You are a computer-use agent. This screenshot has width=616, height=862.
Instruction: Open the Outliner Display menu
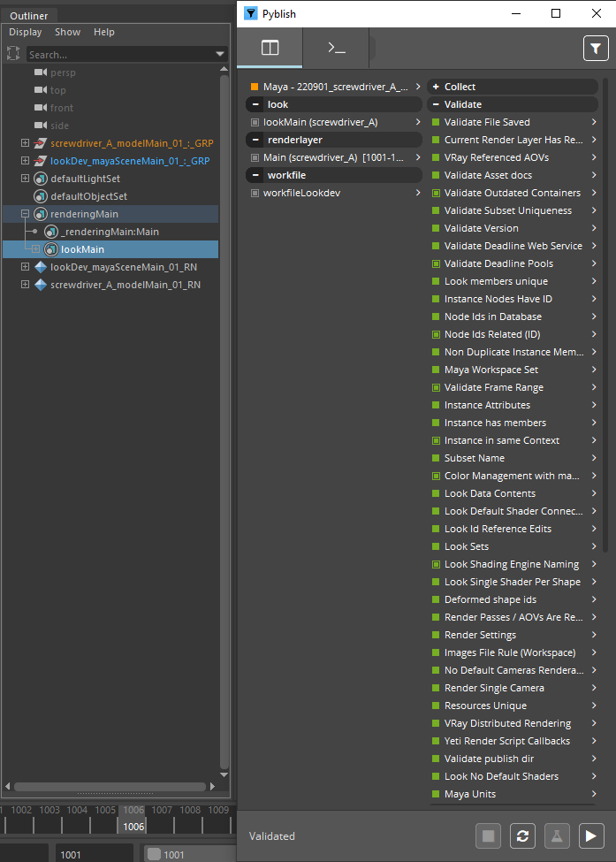coord(26,32)
